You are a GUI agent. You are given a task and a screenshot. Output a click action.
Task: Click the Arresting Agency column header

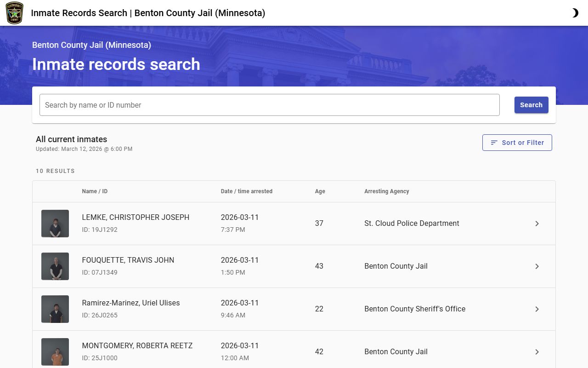pos(387,191)
